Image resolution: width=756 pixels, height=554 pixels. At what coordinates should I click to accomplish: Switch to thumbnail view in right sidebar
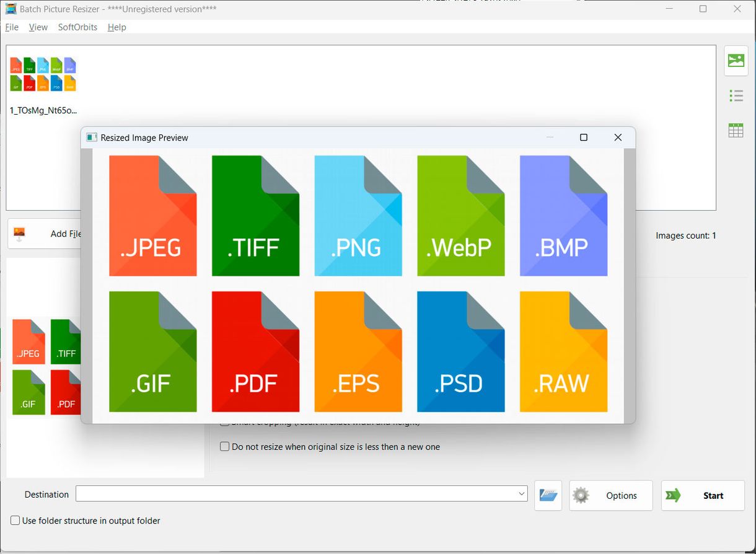click(x=736, y=60)
